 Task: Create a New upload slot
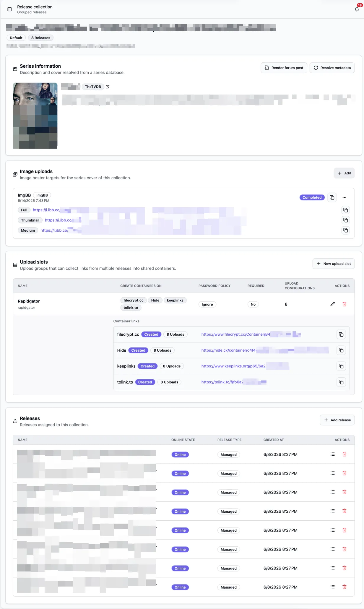334,264
